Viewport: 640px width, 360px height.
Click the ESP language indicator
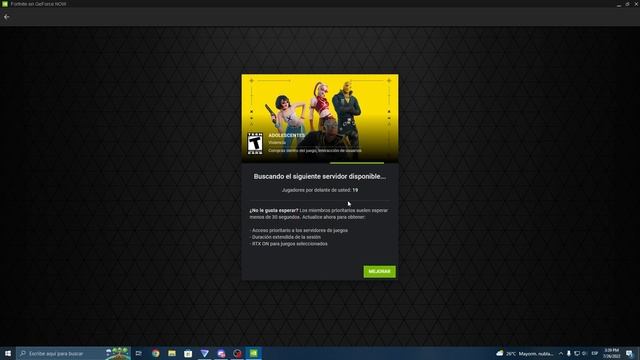coord(595,353)
